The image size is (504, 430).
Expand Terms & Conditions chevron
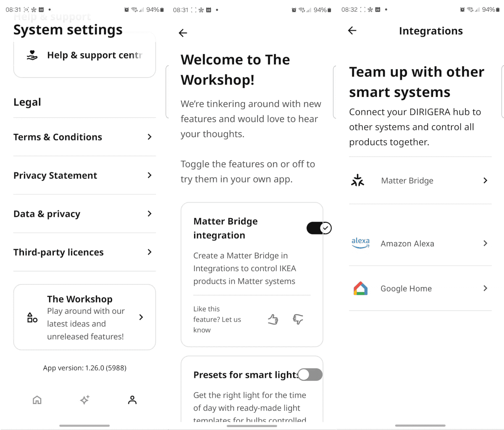(150, 137)
